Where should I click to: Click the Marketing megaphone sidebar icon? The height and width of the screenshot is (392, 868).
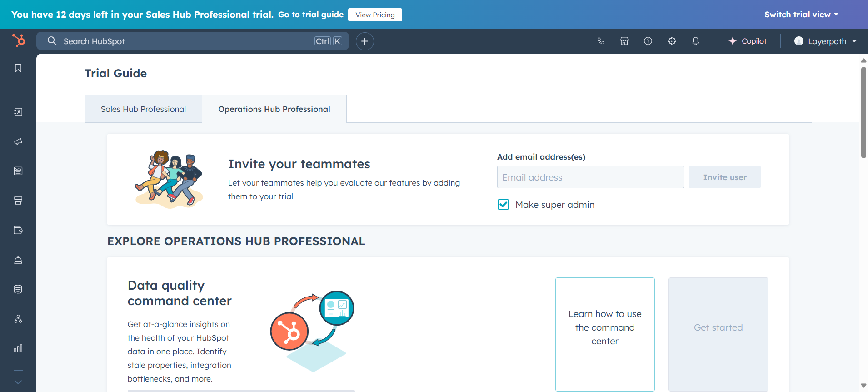click(x=18, y=141)
